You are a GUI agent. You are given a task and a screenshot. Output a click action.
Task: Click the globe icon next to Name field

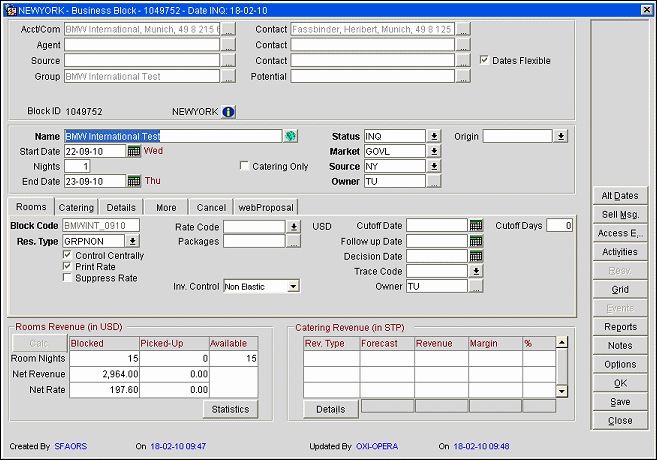(291, 136)
